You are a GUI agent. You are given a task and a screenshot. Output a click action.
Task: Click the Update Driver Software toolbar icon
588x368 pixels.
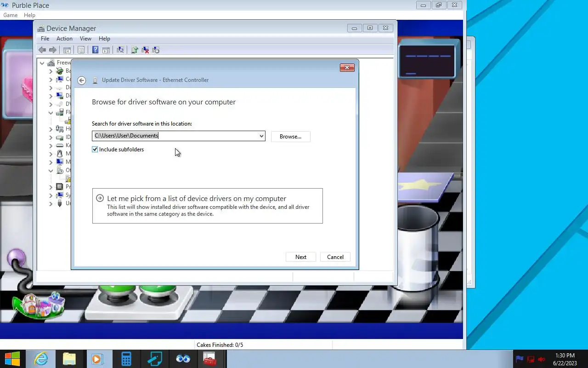[135, 50]
